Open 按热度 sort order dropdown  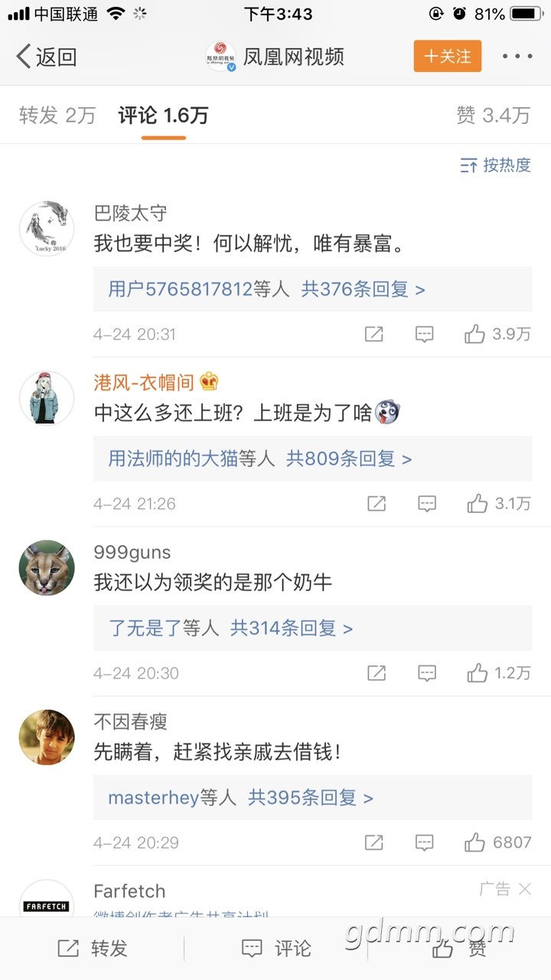(495, 165)
